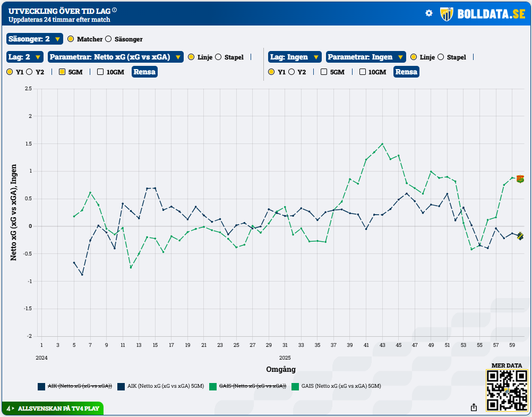Image resolution: width=532 pixels, height=417 pixels.
Task: Click the AIK team badge on chart
Action: tap(520, 236)
